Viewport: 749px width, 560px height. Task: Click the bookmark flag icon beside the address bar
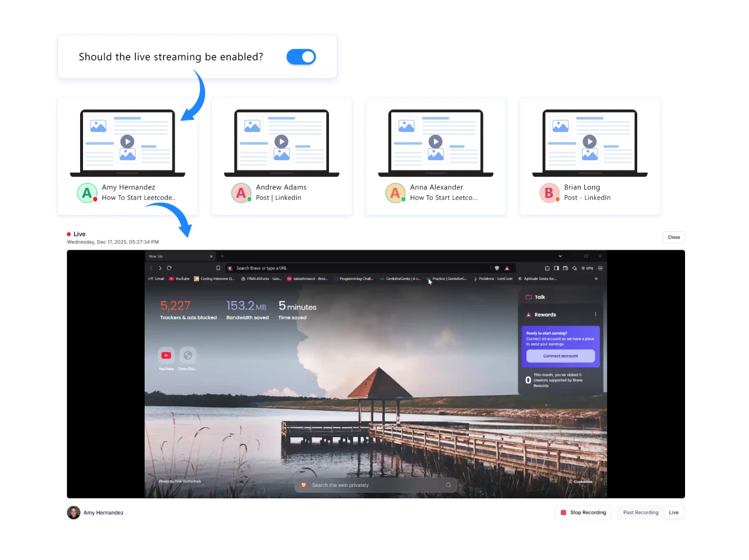tap(218, 268)
